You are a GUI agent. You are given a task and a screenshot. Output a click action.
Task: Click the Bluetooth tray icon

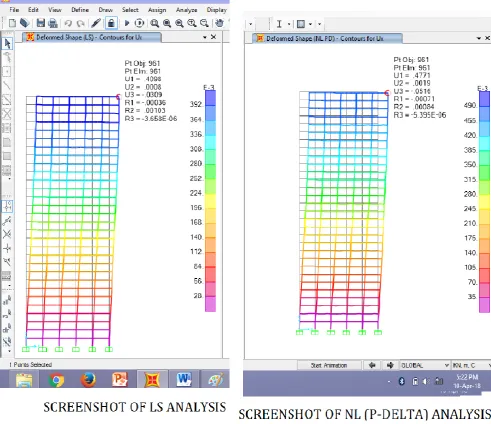click(402, 381)
